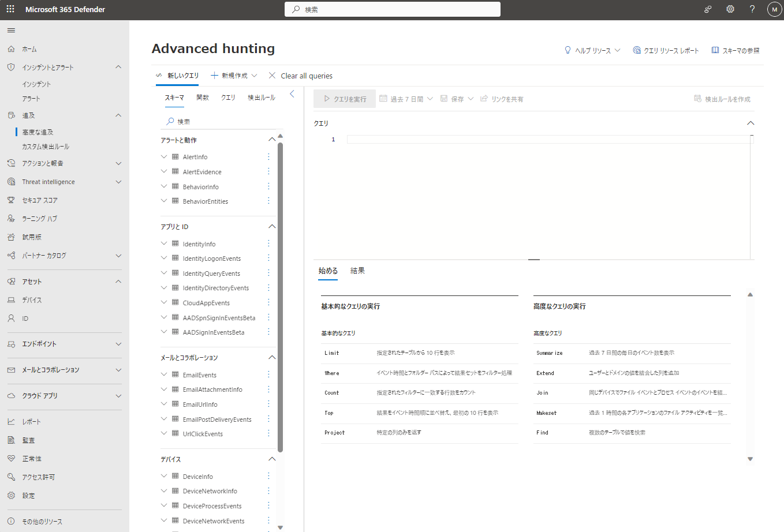This screenshot has height=532, width=784.
Task: Click the top search box
Action: coord(393,9)
